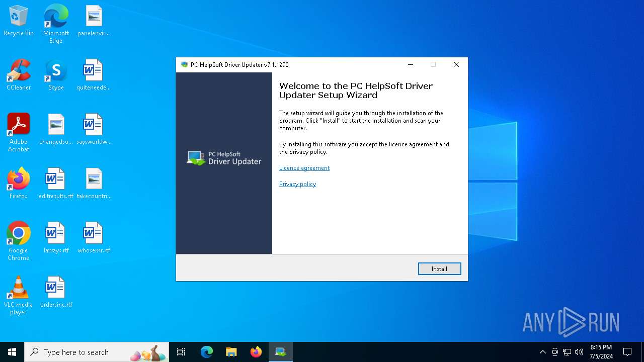Open the VLC media player shortcut
The image size is (644, 362).
point(19,296)
